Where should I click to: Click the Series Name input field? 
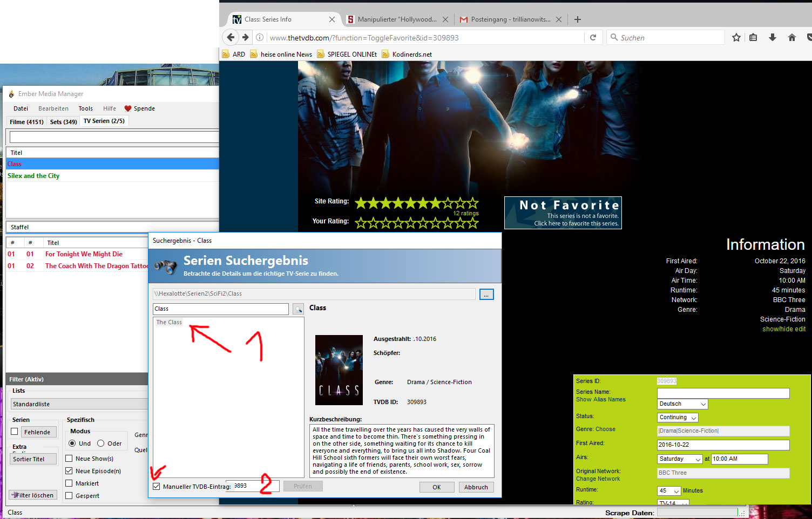(723, 393)
